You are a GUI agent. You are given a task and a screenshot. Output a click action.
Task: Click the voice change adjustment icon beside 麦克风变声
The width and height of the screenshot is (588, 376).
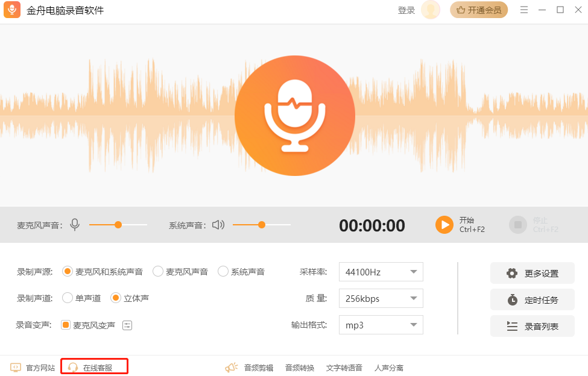tap(127, 324)
